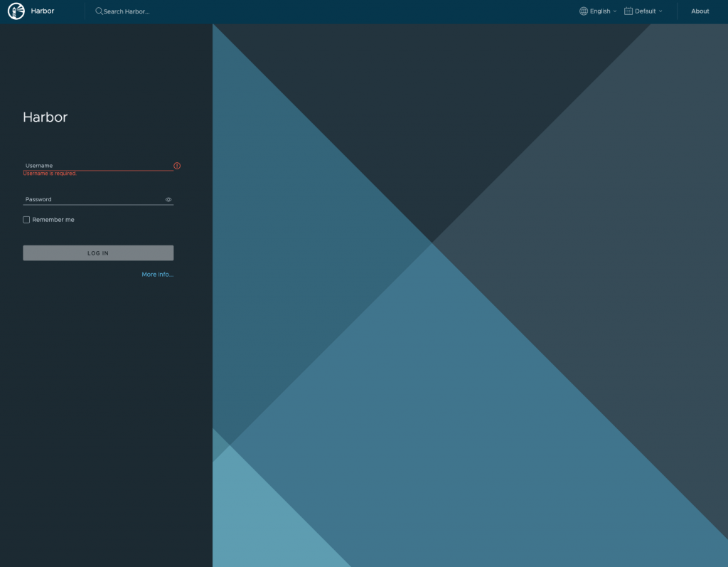This screenshot has width=728, height=567.
Task: Click the "Username is required." error text
Action: click(50, 174)
